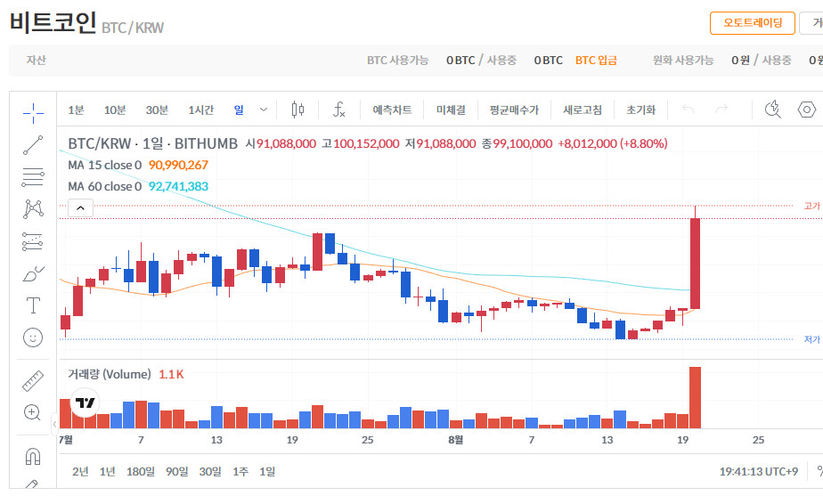The image size is (823, 504).
Task: Open the candlestick chart type menu
Action: 297,110
